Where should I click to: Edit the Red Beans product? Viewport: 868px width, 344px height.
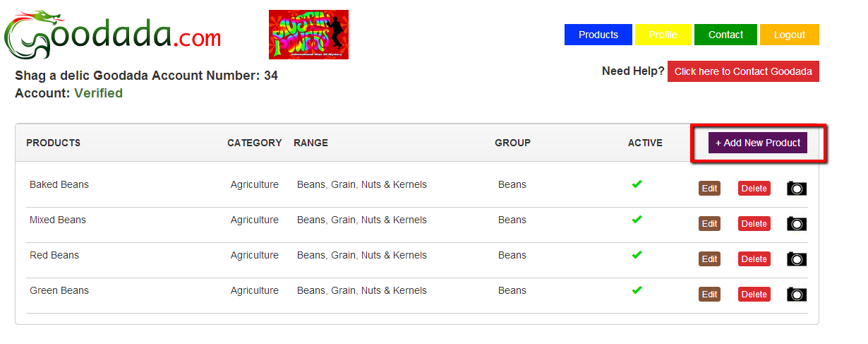pyautogui.click(x=709, y=259)
